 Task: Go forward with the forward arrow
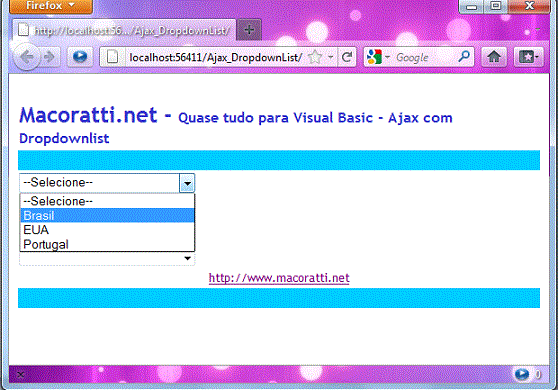[x=50, y=57]
